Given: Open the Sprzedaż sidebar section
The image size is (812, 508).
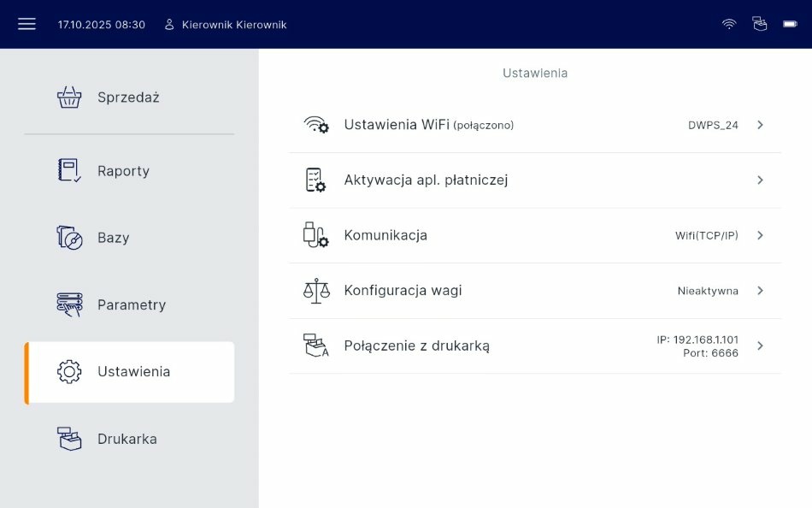Looking at the screenshot, I should (128, 97).
